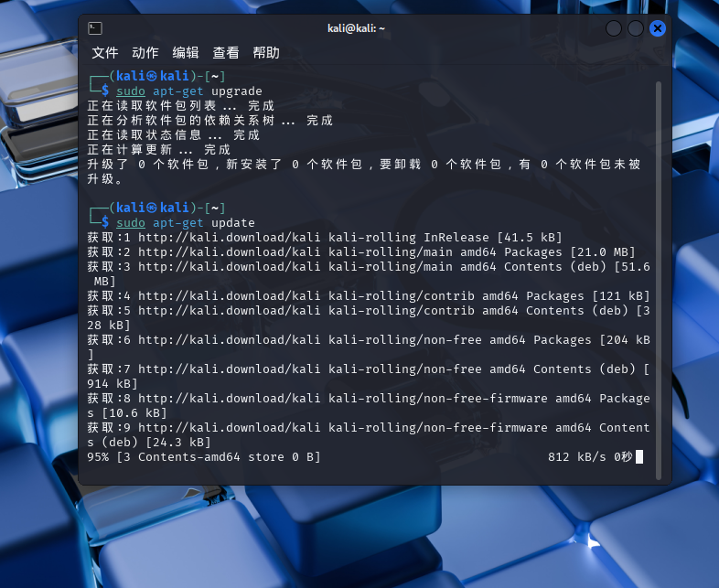
Task: Click the "apt-get update" command text
Action: tap(204, 223)
